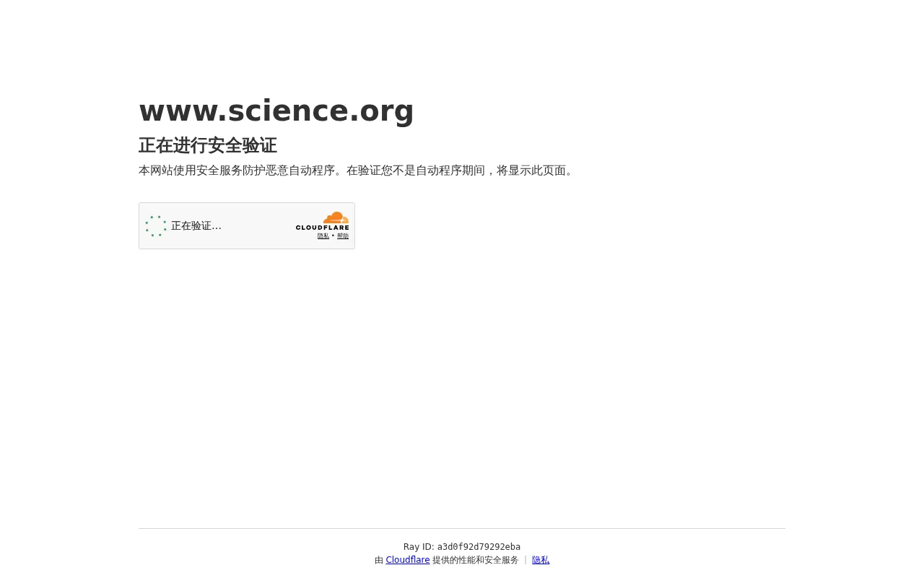Click the Cloudflare logo in the widget
The width and height of the screenshot is (924, 578).
pos(322,221)
